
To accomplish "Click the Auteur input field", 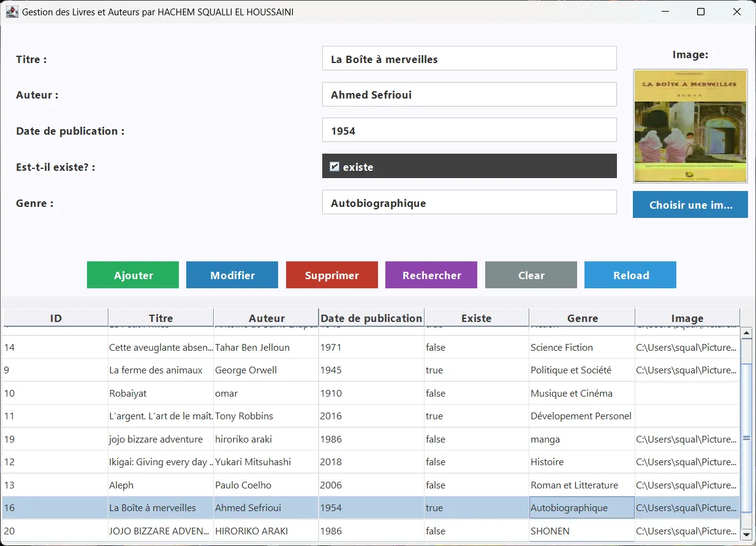I will 469,94.
